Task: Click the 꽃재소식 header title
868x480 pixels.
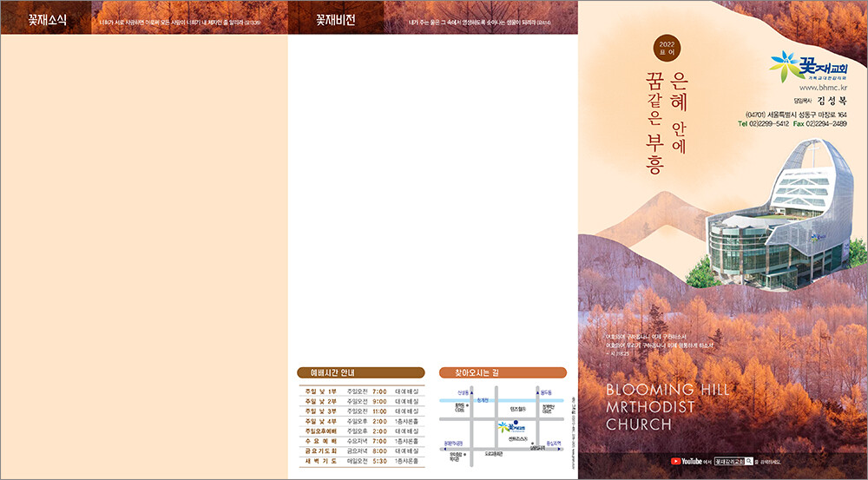Action: (46, 18)
